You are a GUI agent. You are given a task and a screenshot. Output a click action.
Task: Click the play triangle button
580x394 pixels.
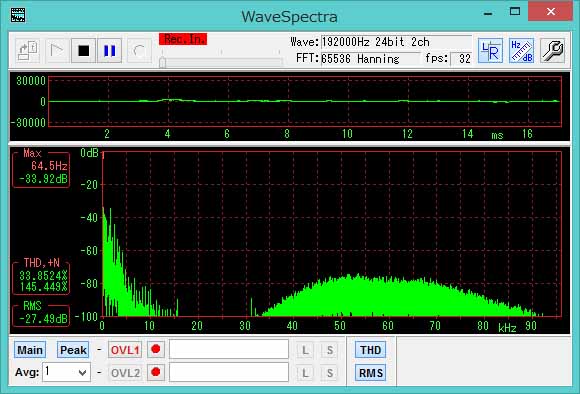click(57, 50)
